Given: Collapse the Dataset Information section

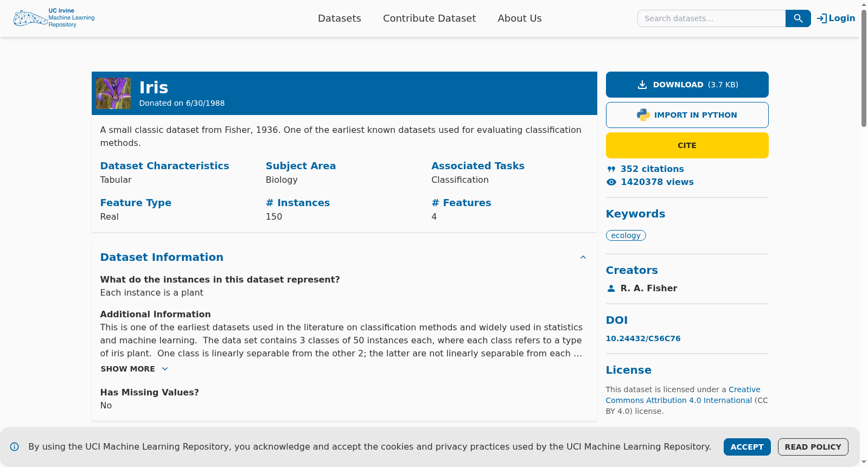Looking at the screenshot, I should click(583, 258).
